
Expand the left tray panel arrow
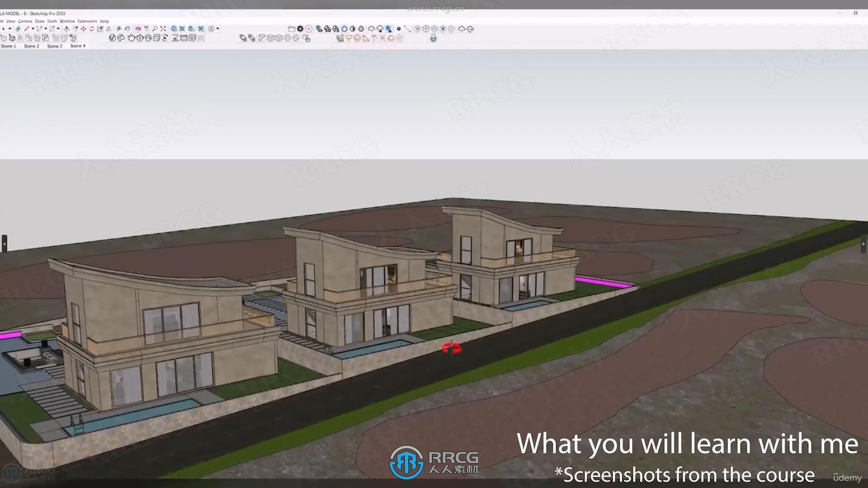click(x=4, y=244)
